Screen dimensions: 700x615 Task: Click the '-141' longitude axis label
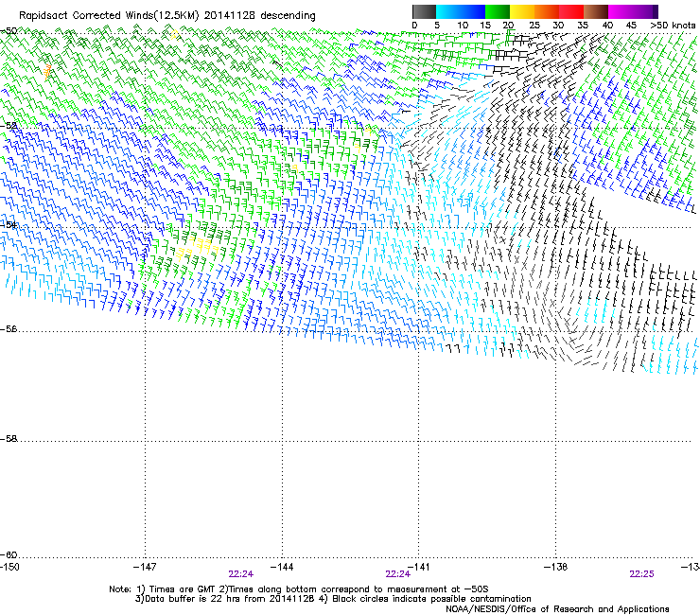coord(418,567)
